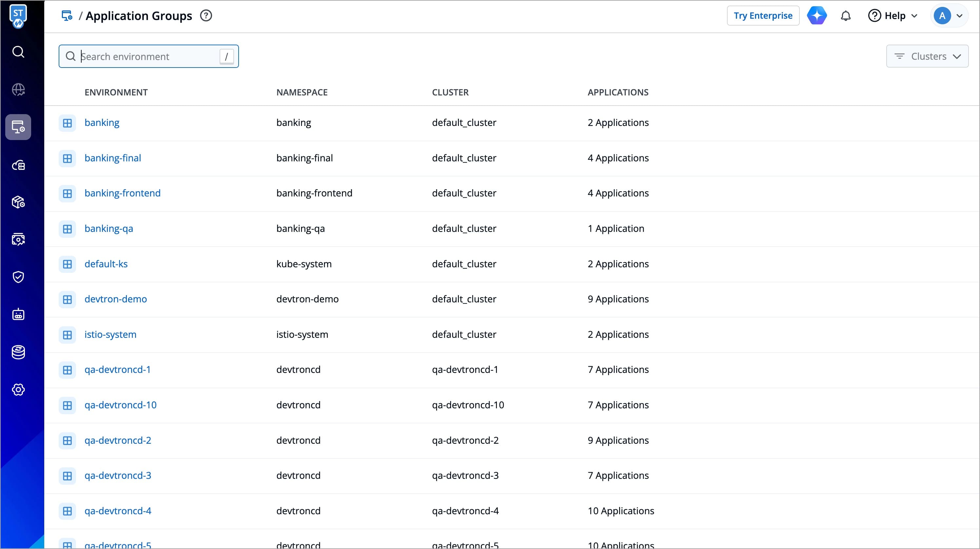Open the banking-frontend environment link
This screenshot has width=980, height=549.
pos(123,193)
